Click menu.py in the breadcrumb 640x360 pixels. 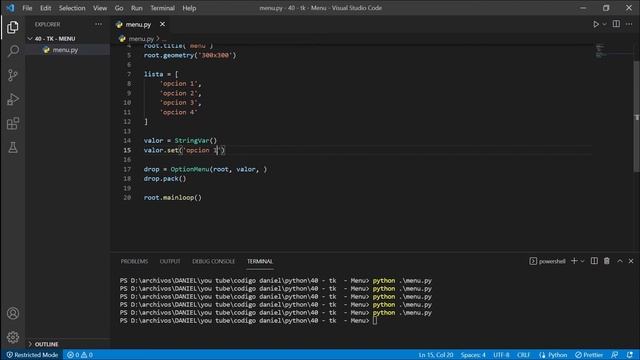click(141, 39)
